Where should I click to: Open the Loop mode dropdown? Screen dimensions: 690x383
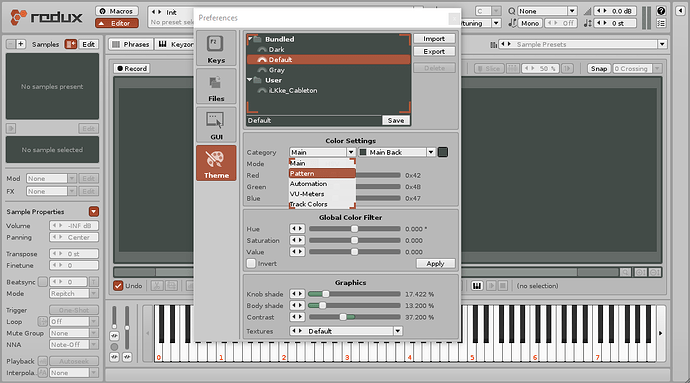(94, 321)
